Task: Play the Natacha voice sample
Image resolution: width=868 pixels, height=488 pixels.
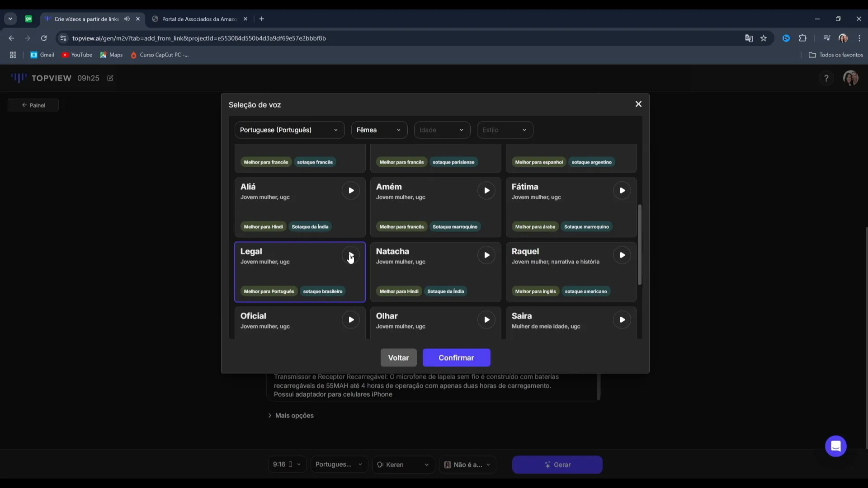Action: tap(486, 255)
